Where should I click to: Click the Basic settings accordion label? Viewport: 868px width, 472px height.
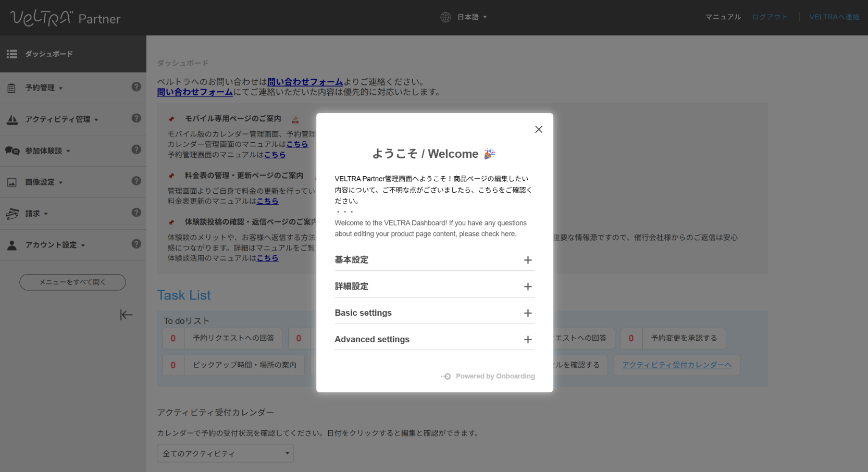click(363, 313)
